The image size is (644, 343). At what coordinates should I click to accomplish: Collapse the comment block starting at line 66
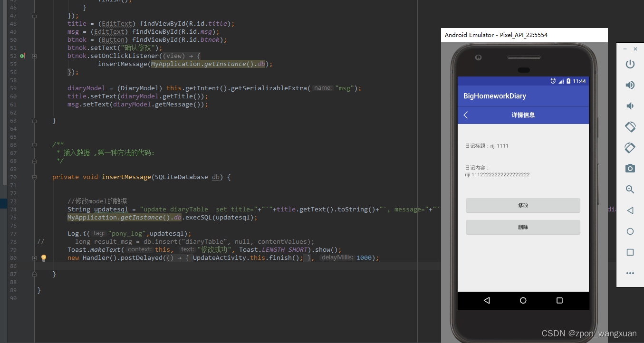pos(33,145)
